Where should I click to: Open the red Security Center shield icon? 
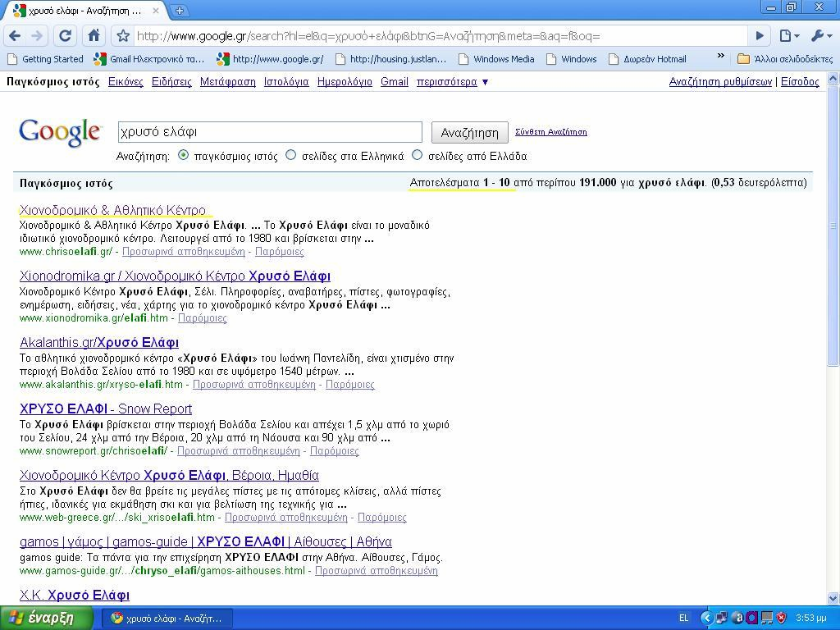782,619
